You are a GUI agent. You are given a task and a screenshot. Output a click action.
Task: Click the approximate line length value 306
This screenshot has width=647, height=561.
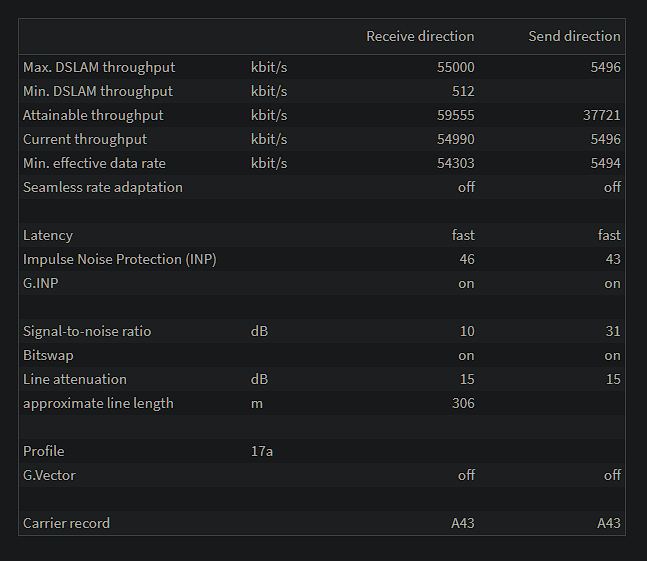463,403
